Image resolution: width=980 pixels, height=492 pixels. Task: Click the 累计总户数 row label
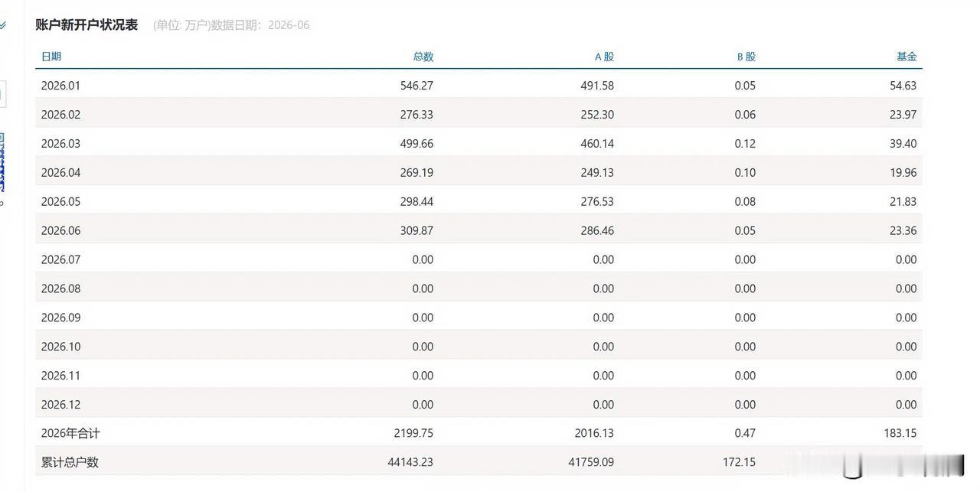pyautogui.click(x=70, y=463)
